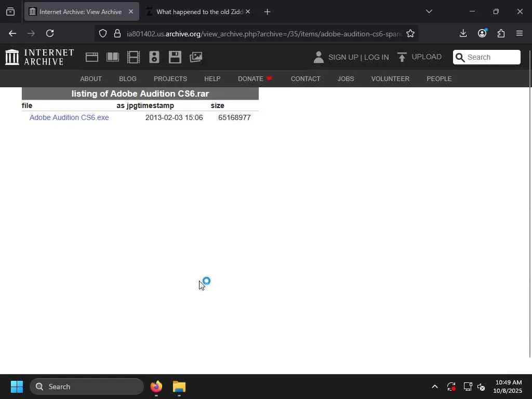
Task: Click the browser address bar URL
Action: click(x=264, y=34)
